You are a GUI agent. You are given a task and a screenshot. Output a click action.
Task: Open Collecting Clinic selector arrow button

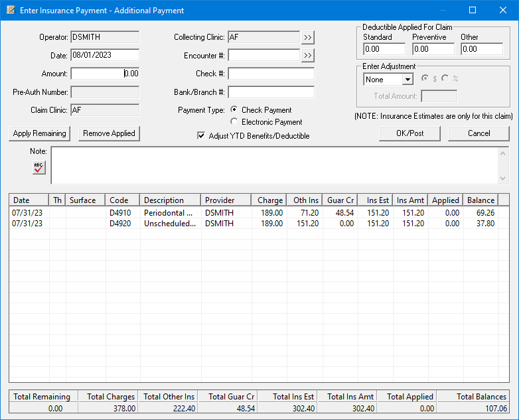click(307, 37)
